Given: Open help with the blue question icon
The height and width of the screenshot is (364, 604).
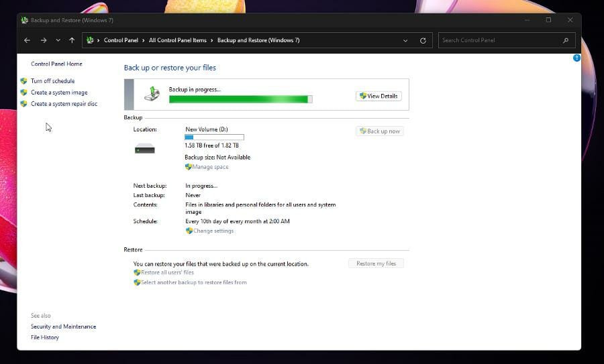Looking at the screenshot, I should pos(576,58).
